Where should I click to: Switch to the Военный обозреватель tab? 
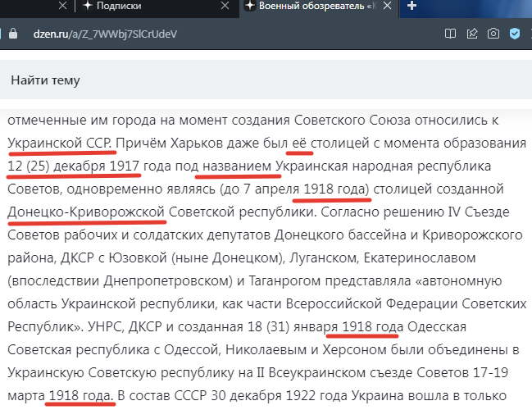pyautogui.click(x=317, y=6)
